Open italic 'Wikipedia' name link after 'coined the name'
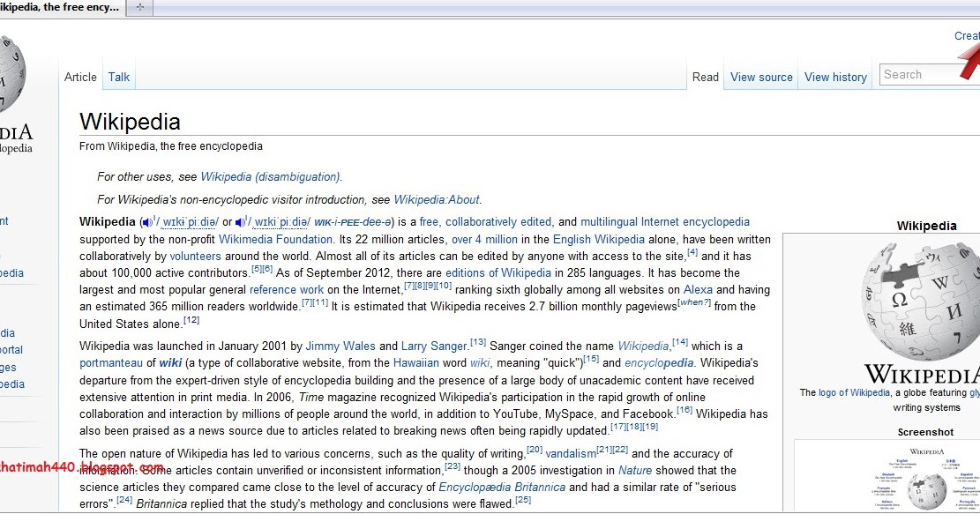Image resolution: width=980 pixels, height=514 pixels. click(x=643, y=346)
